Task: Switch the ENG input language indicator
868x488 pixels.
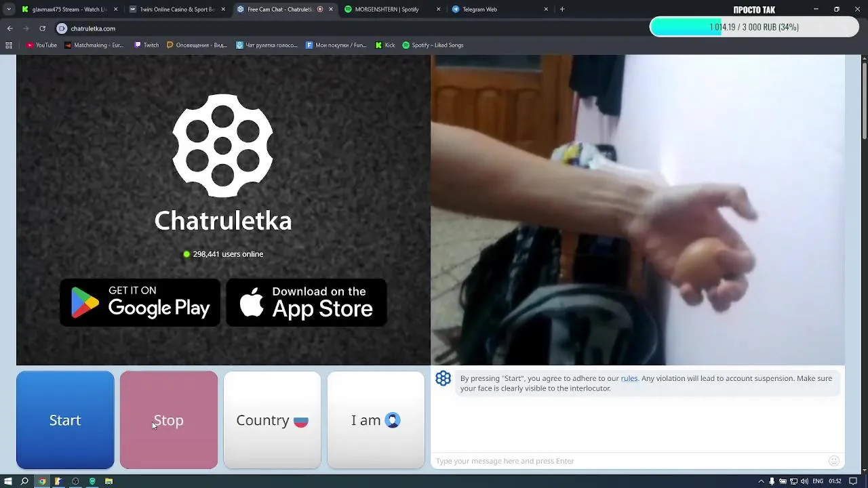Action: (818, 481)
